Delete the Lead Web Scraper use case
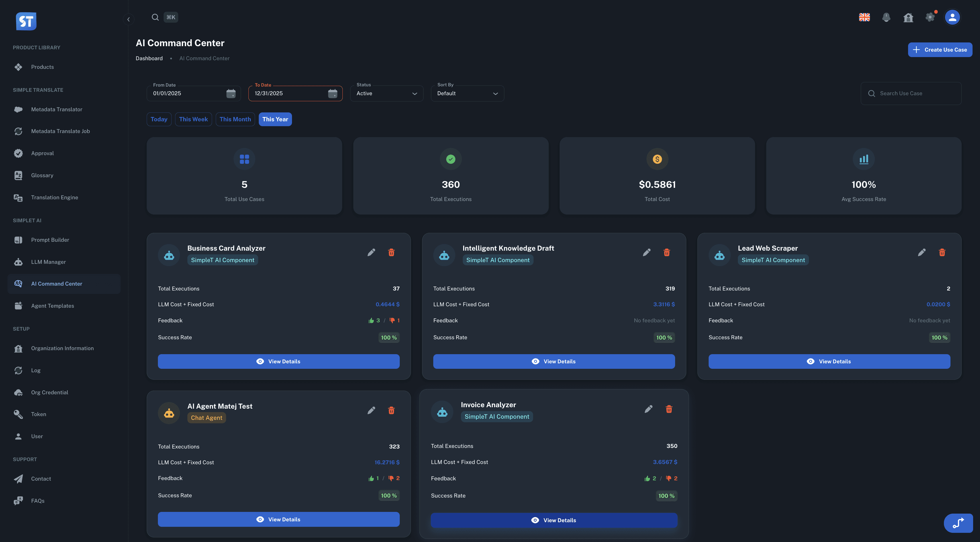The width and height of the screenshot is (980, 542). click(942, 252)
